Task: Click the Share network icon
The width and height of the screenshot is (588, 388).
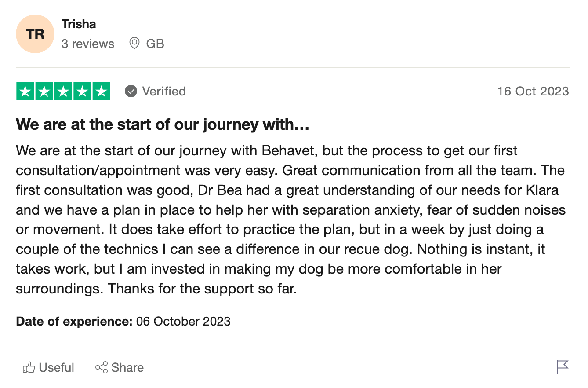Action: click(x=102, y=368)
